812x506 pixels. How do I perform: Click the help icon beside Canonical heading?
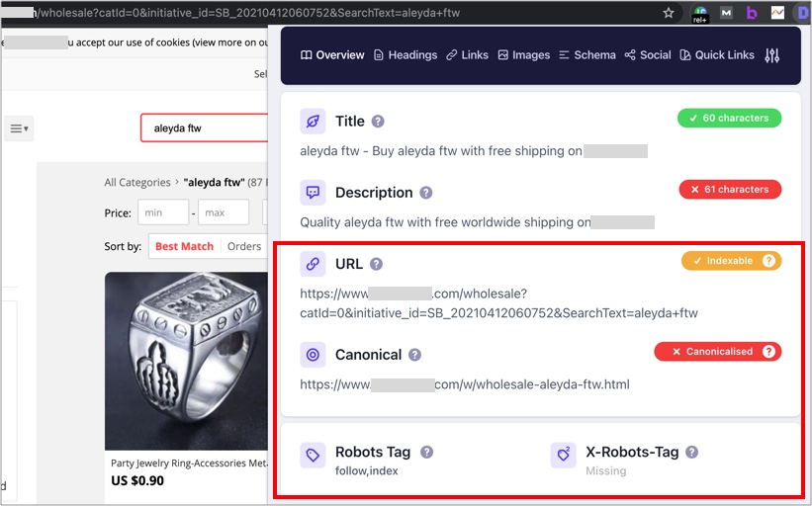[414, 355]
